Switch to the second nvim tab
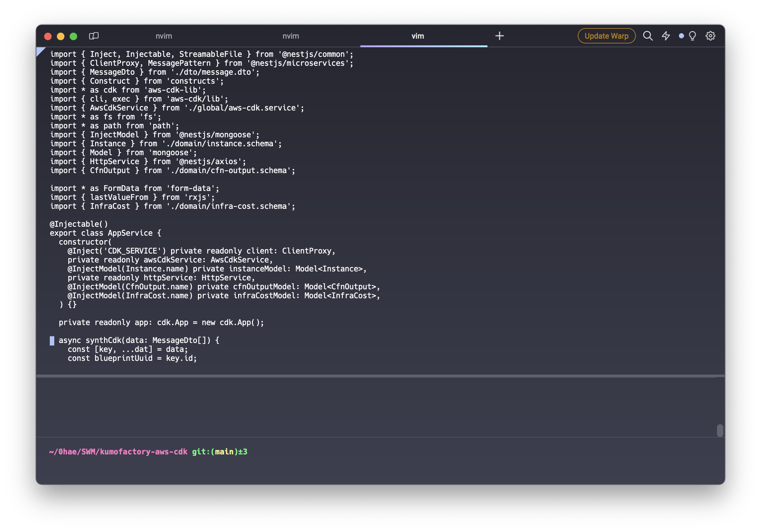 point(291,36)
